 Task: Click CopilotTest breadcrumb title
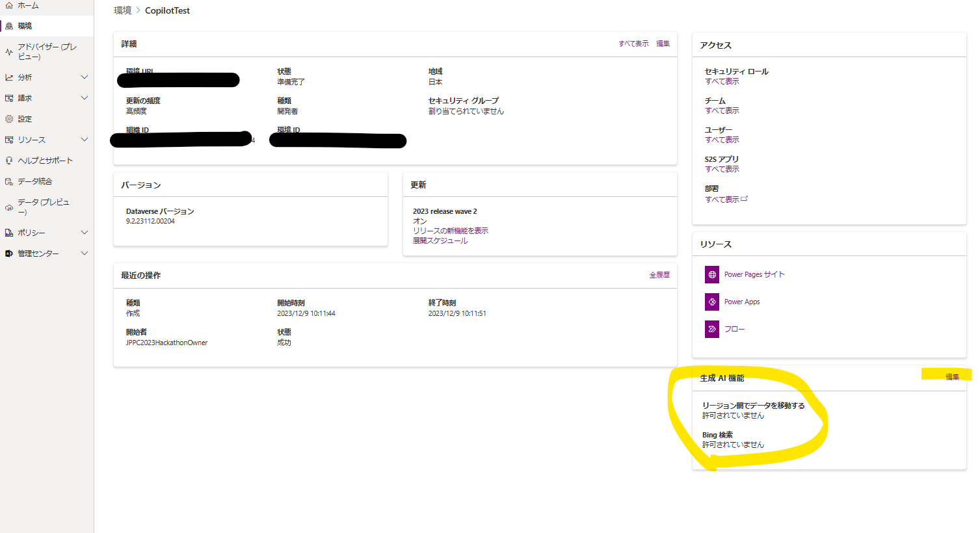pos(167,10)
